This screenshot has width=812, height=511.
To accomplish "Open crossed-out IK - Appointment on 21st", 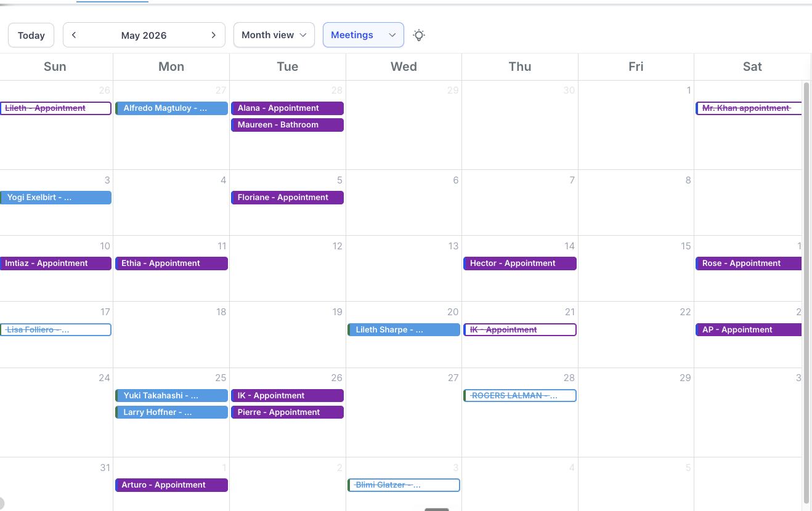I will click(520, 330).
